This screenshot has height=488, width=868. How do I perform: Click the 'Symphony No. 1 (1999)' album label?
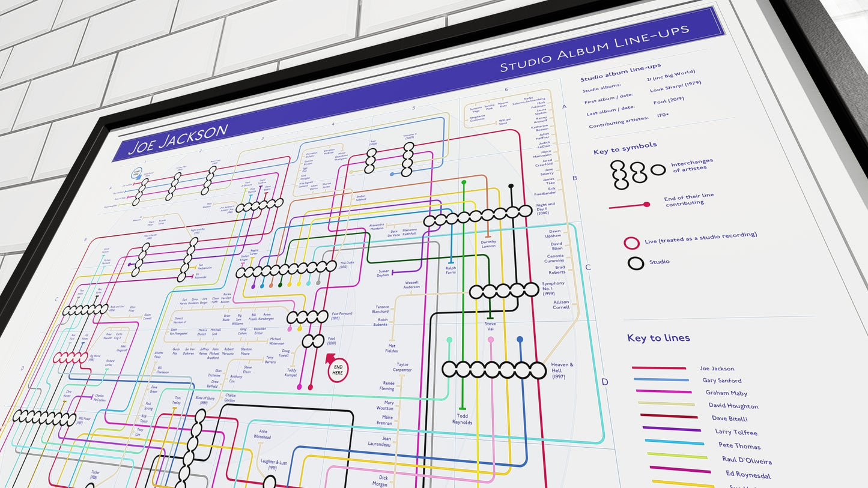pos(553,289)
